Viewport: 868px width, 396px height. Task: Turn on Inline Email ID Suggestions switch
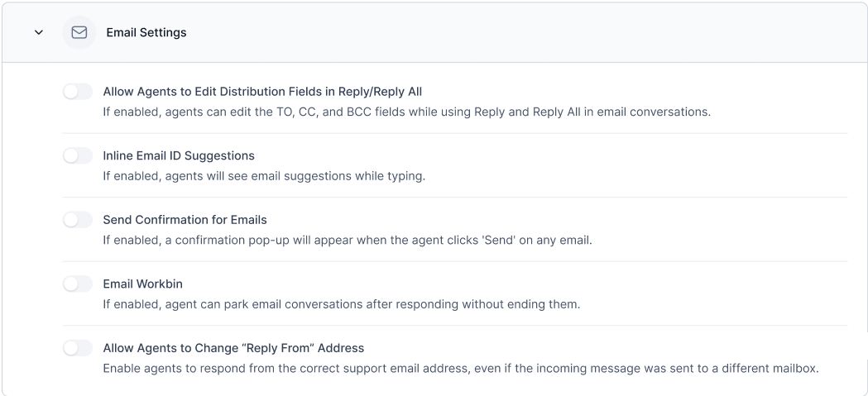[x=78, y=155]
